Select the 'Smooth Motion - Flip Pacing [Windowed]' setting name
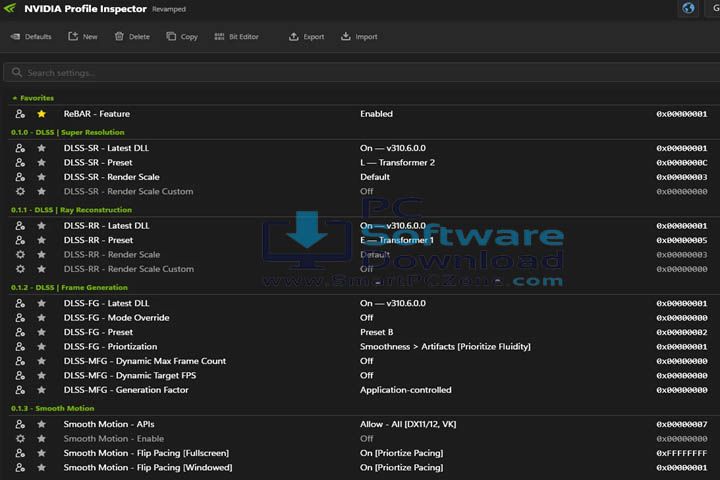 tap(148, 468)
